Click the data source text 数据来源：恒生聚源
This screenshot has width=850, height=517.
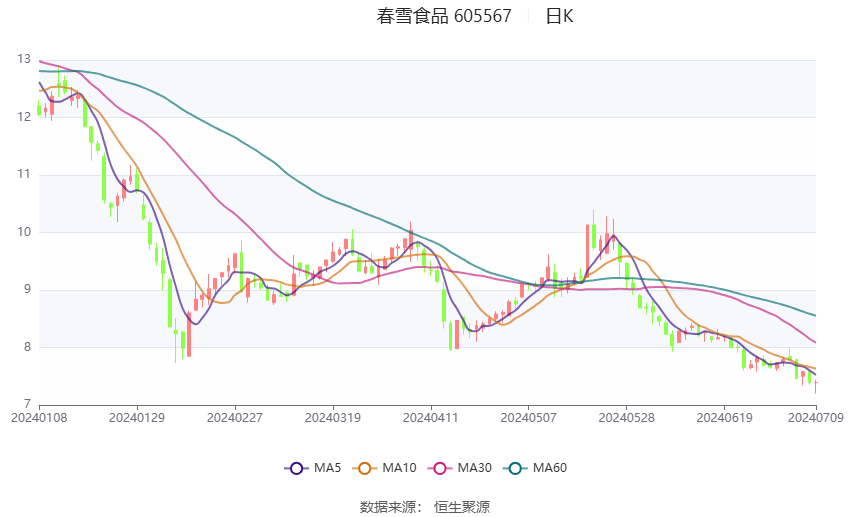[425, 507]
